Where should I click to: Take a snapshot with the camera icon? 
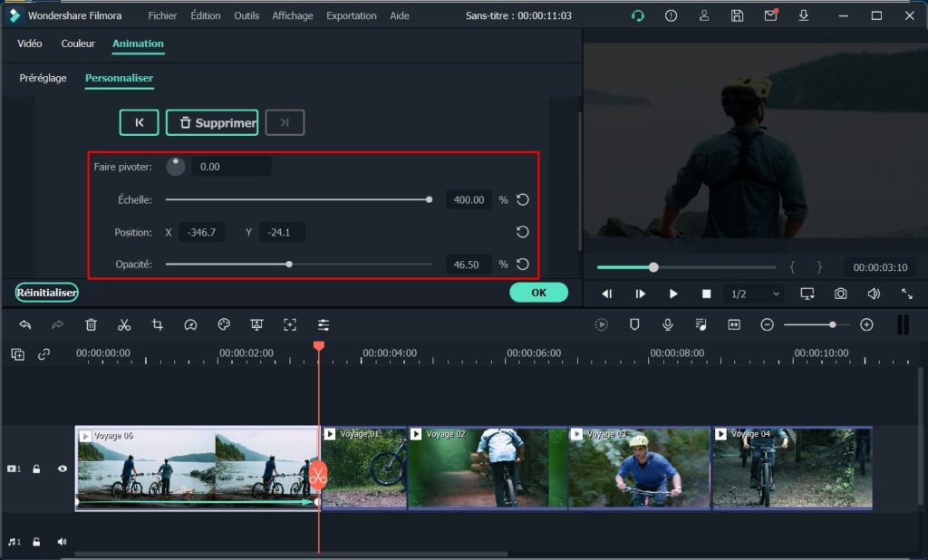click(x=840, y=294)
